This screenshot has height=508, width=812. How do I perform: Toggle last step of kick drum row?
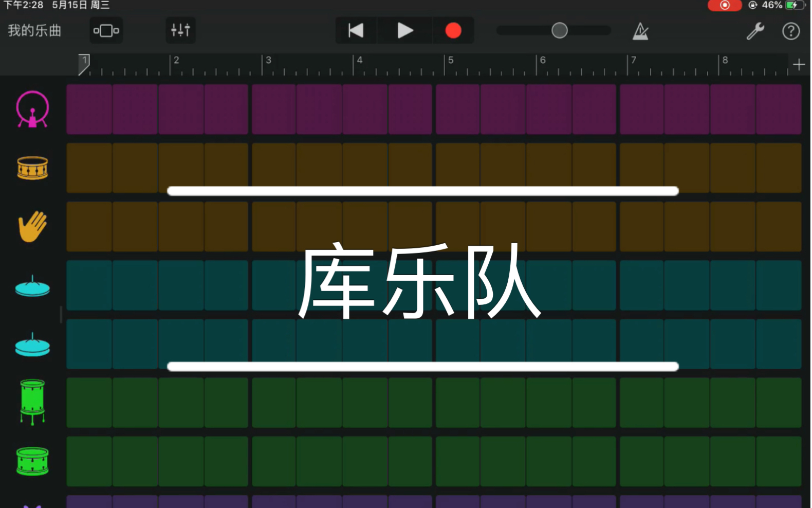[779, 110]
